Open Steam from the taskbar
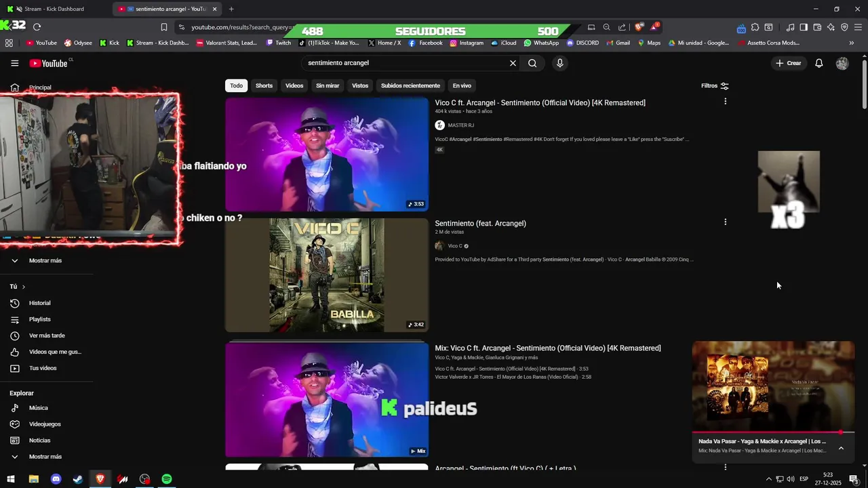The width and height of the screenshot is (868, 488). tap(78, 479)
